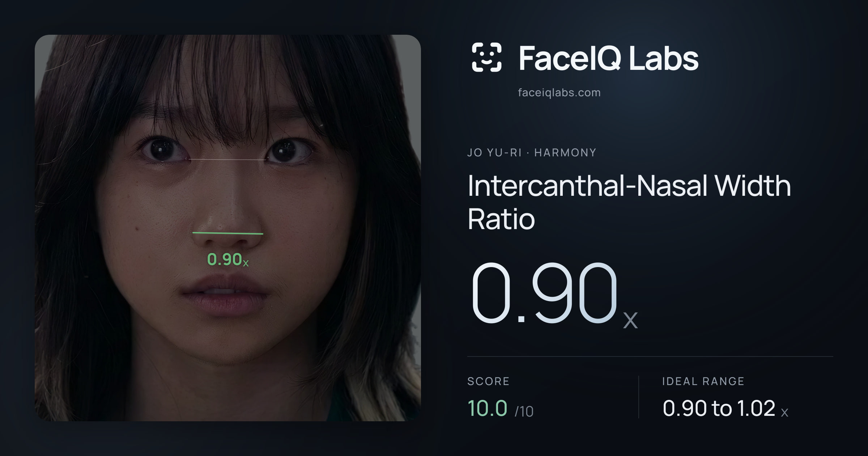Click the 10.0 /10 score value

coord(501,408)
